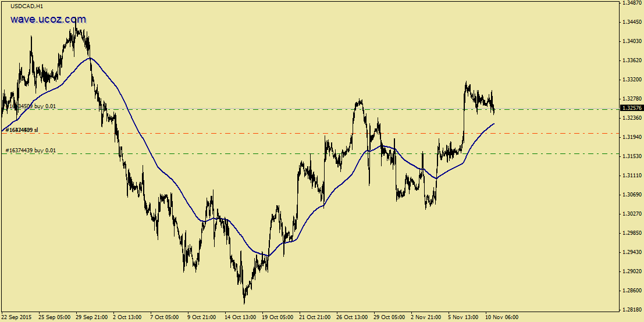This screenshot has width=644, height=322.
Task: Select the #16374439 buy 0.01 order label
Action: point(31,151)
